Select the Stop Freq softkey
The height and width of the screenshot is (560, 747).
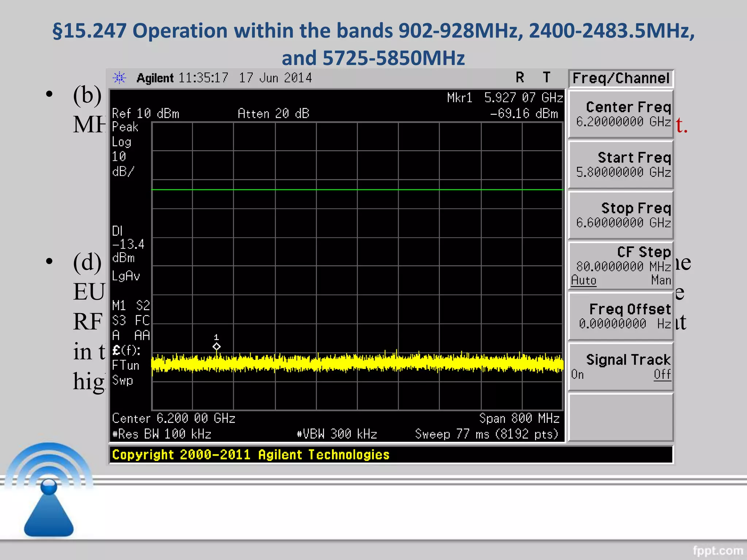[621, 215]
